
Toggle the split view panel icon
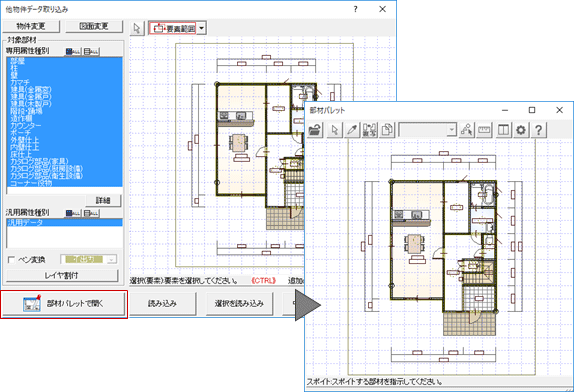point(503,130)
